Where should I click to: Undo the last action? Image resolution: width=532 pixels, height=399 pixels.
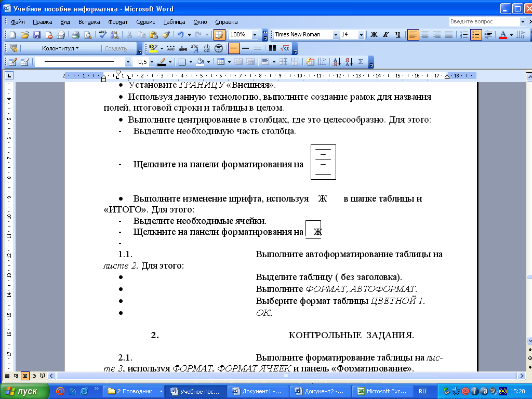[x=180, y=35]
